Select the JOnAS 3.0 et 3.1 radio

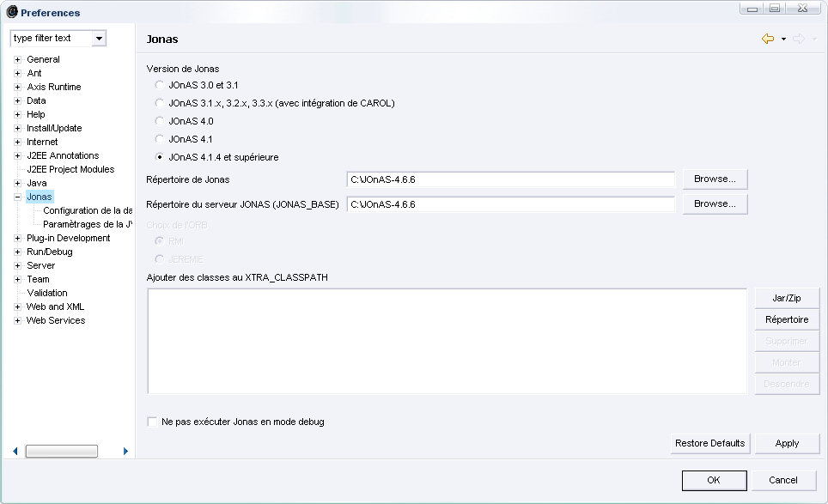159,85
